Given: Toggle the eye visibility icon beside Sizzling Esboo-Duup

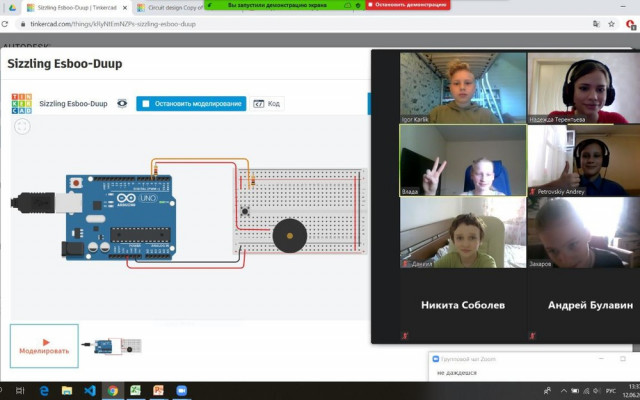Looking at the screenshot, I should [x=122, y=103].
